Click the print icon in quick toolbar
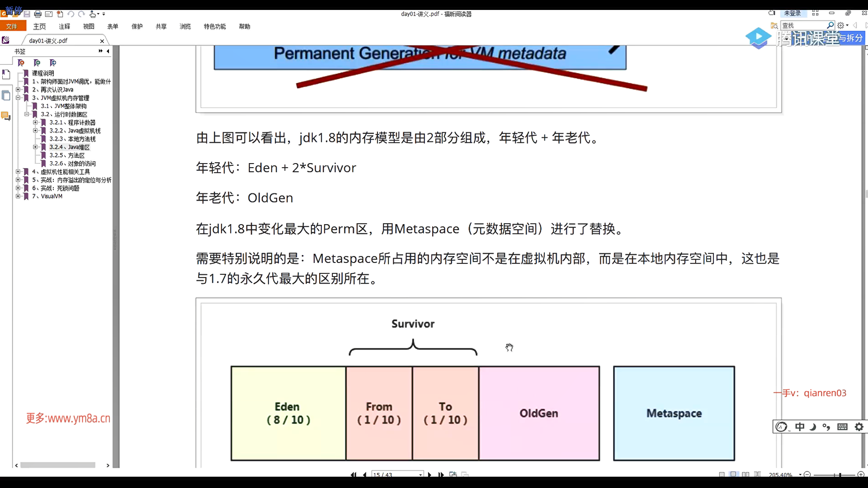 [x=38, y=14]
